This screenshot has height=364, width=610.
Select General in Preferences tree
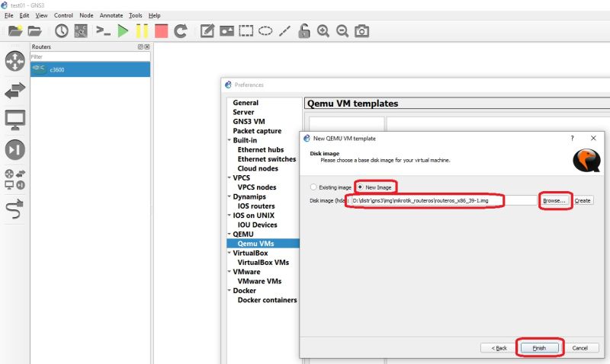[246, 103]
